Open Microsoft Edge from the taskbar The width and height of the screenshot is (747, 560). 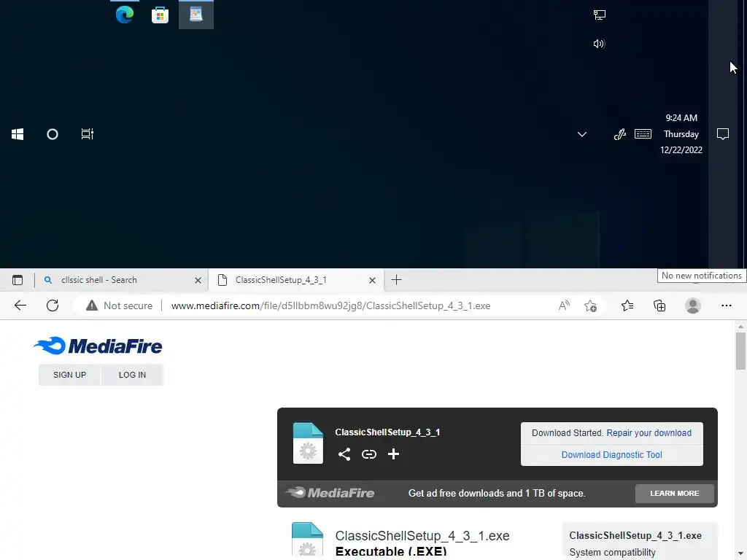(x=125, y=15)
